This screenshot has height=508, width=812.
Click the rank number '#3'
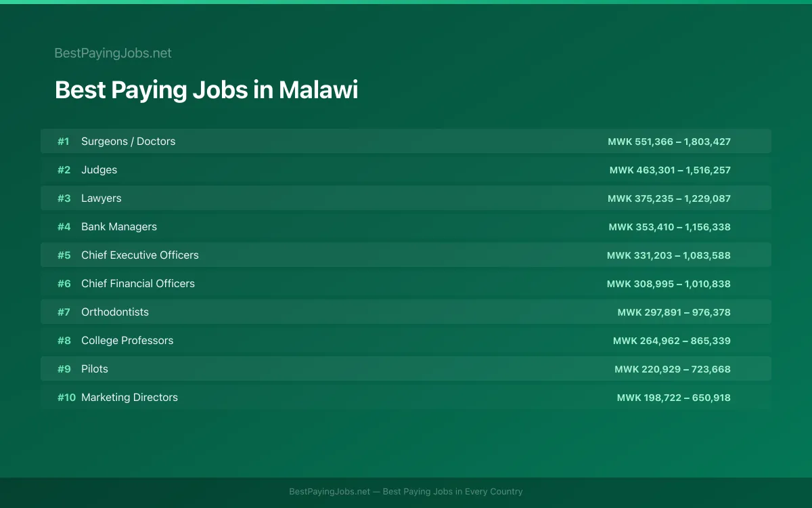click(64, 198)
